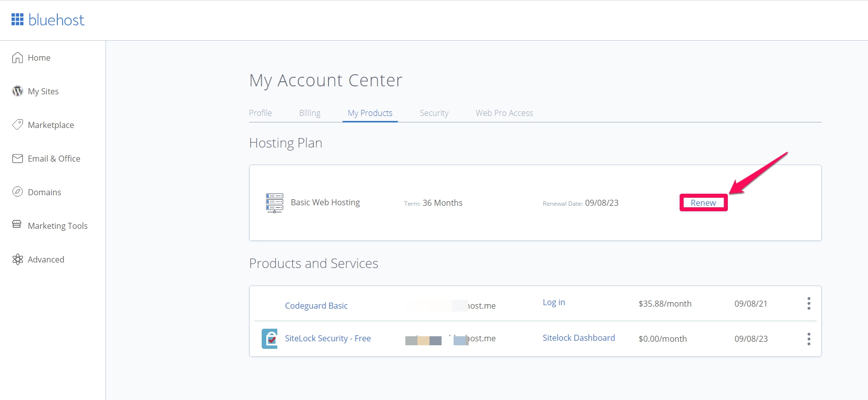Click the SiteLock Security lock icon
This screenshot has height=400, width=868.
pyautogui.click(x=270, y=339)
